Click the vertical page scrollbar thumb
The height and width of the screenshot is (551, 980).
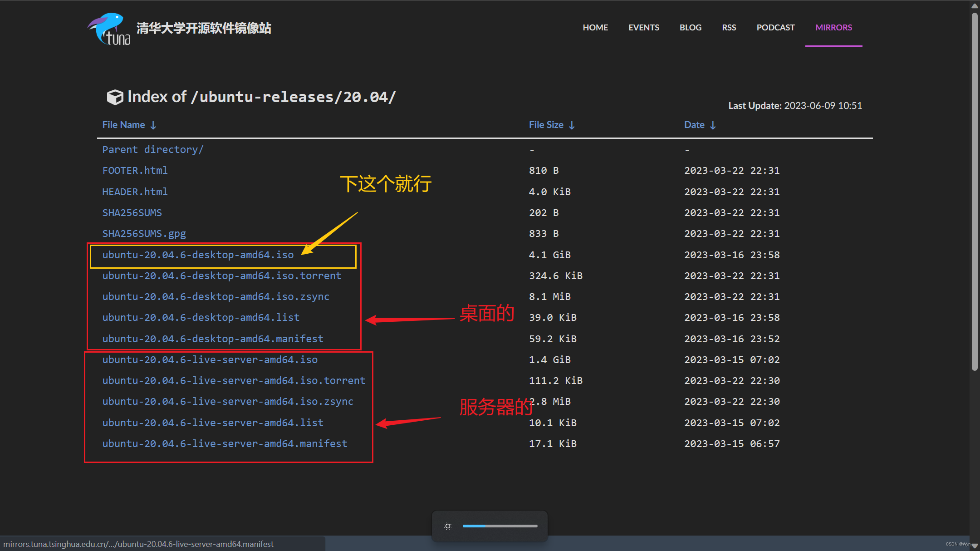(974, 191)
